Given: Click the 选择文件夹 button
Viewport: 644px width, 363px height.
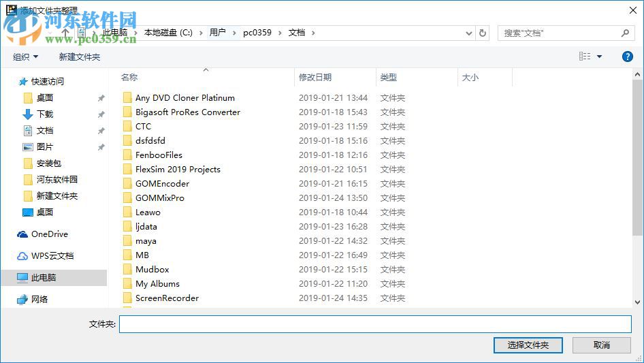Looking at the screenshot, I should point(528,345).
